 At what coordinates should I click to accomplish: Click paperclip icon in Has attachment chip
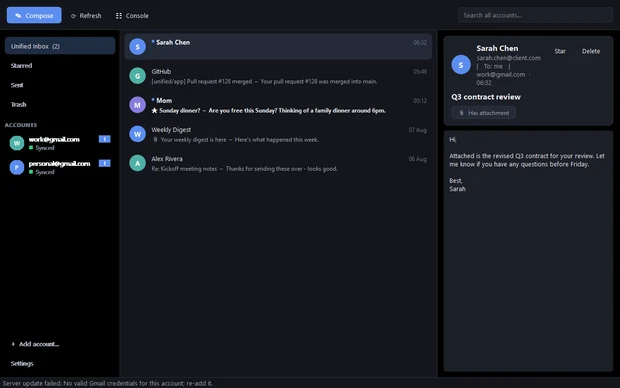click(461, 113)
